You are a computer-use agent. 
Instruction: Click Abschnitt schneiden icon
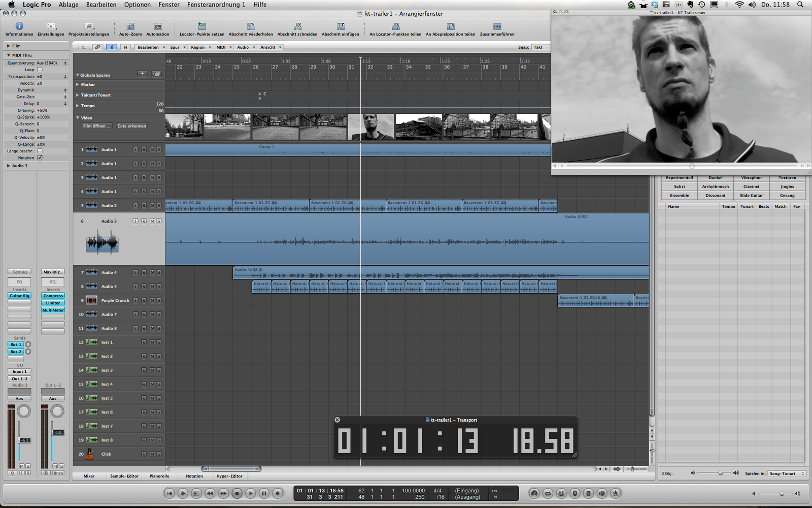297,26
